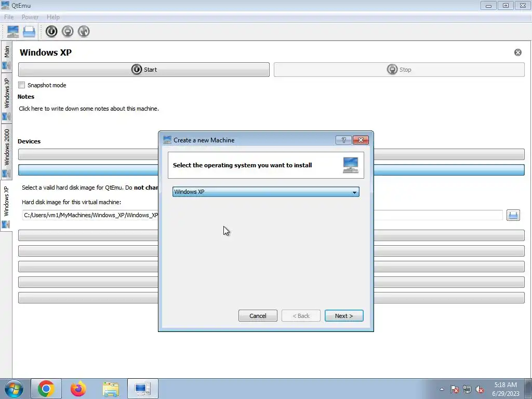Open the File menu
Image resolution: width=532 pixels, height=399 pixels.
tap(9, 17)
